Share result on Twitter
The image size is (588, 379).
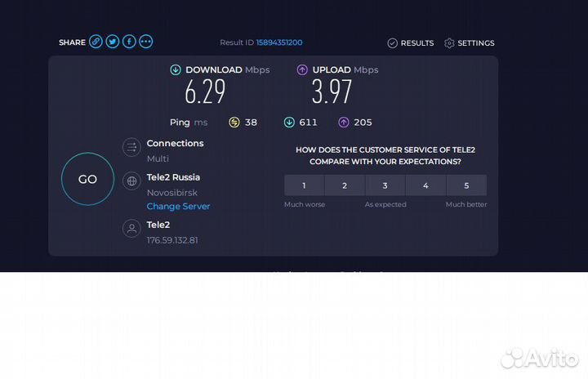click(x=113, y=42)
